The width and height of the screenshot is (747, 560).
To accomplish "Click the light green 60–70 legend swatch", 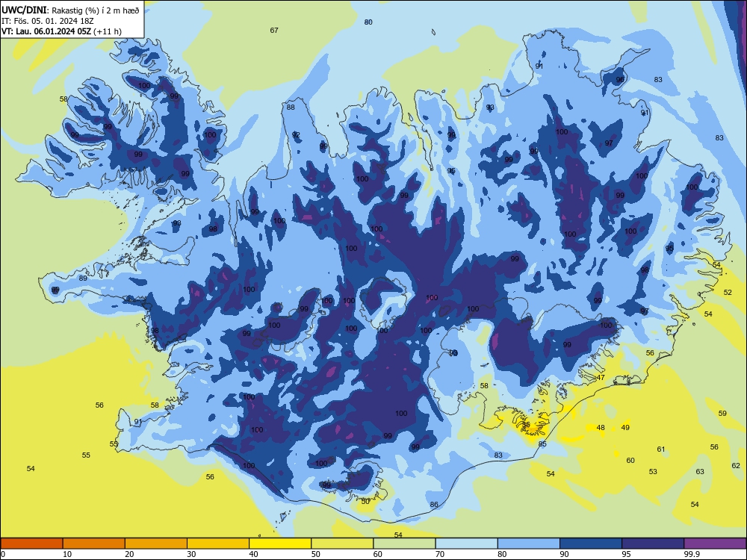I will 404,544.
